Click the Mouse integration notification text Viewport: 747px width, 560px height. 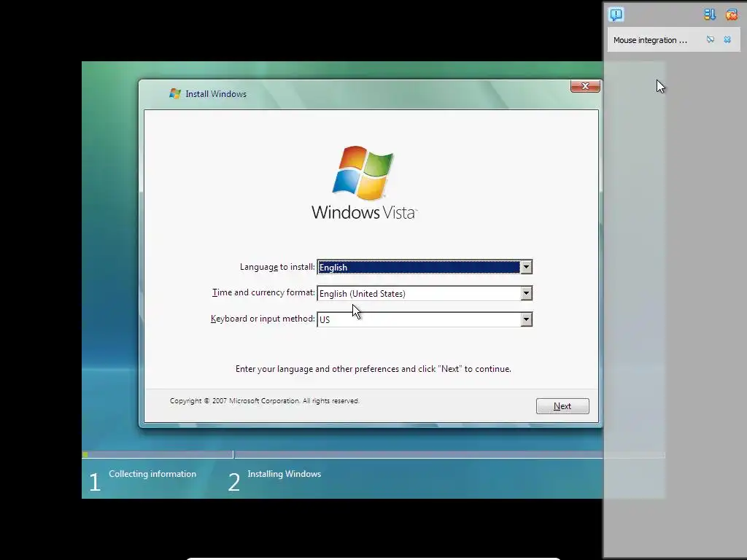(x=650, y=41)
